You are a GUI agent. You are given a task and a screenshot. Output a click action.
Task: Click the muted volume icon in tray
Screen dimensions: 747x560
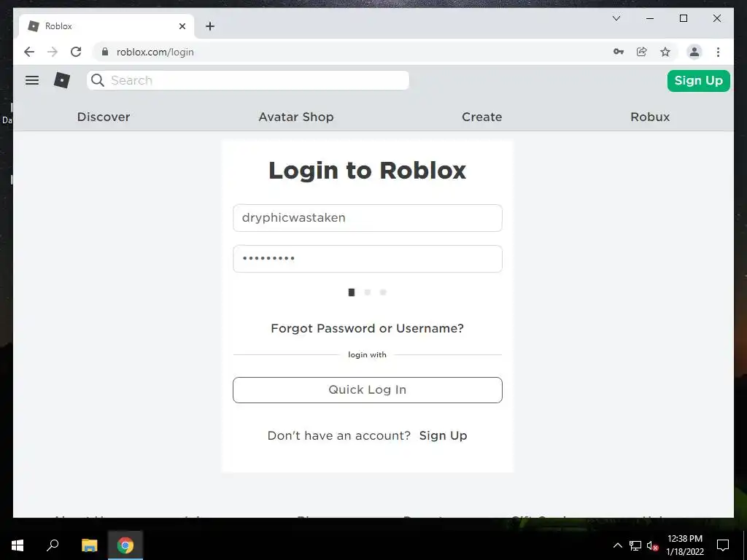click(x=652, y=545)
